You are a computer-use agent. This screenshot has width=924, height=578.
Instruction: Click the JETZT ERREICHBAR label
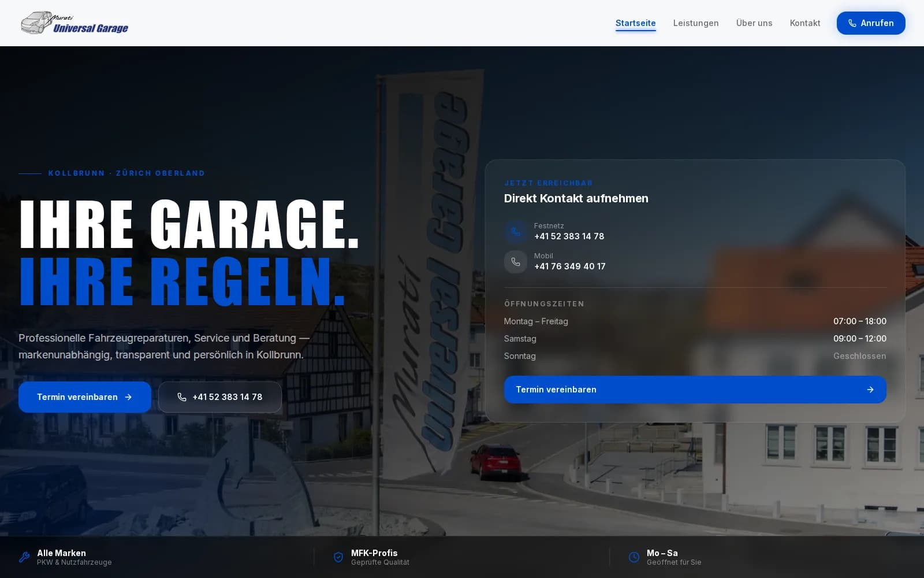549,183
